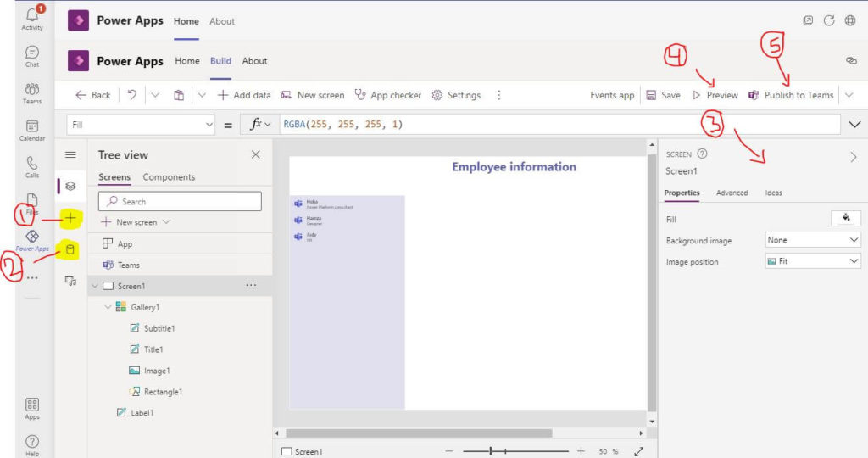The width and height of the screenshot is (868, 458).
Task: Open Apps store in Teams sidebar
Action: (x=32, y=409)
